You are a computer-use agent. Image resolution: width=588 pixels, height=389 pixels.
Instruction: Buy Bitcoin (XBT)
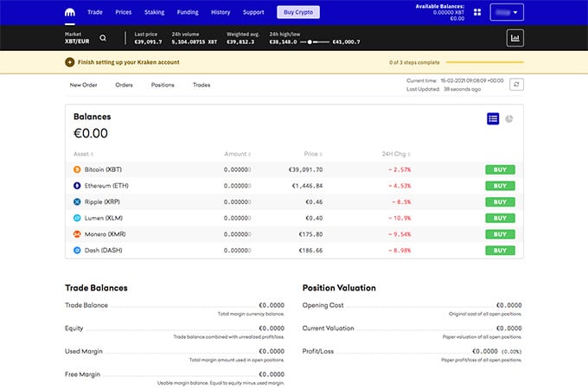500,169
